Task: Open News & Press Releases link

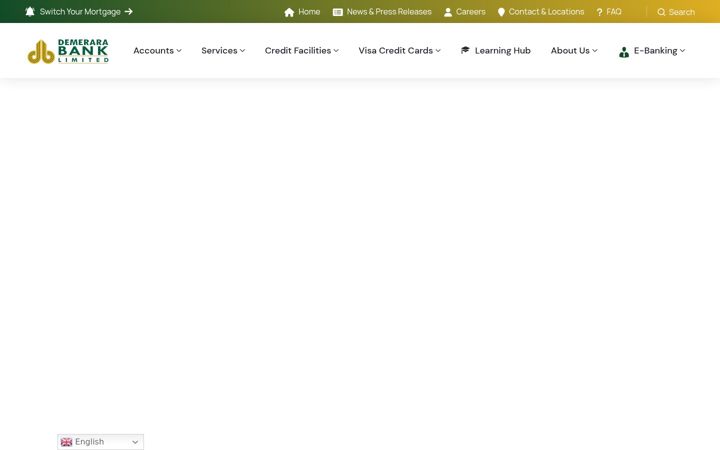Action: (389, 12)
